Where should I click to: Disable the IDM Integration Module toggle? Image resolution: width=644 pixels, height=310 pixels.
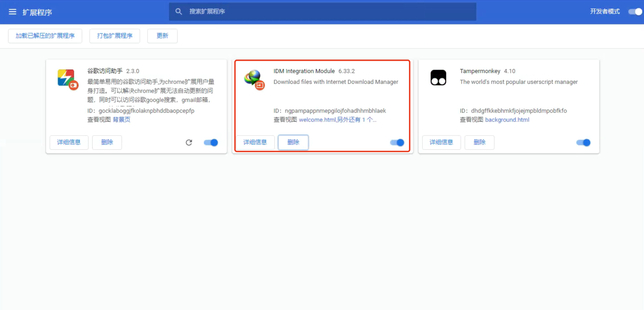click(397, 143)
